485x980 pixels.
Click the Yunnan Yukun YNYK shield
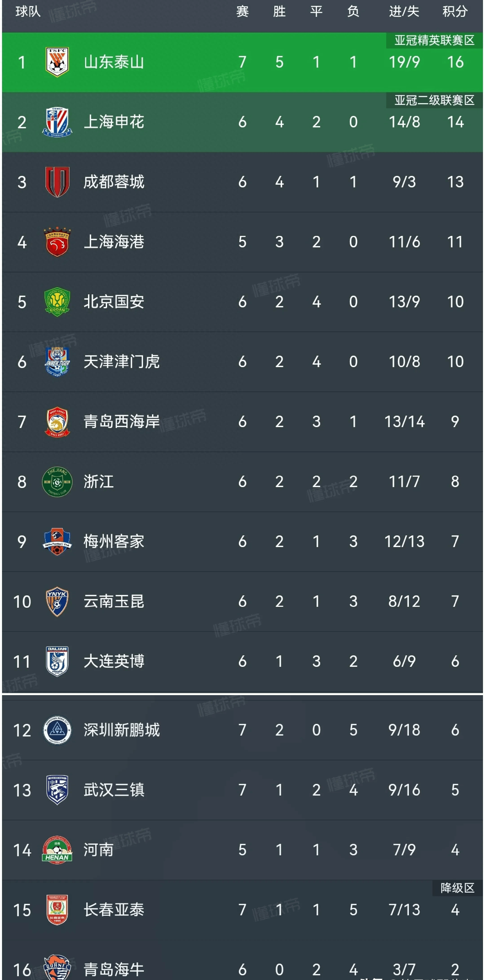pos(57,601)
